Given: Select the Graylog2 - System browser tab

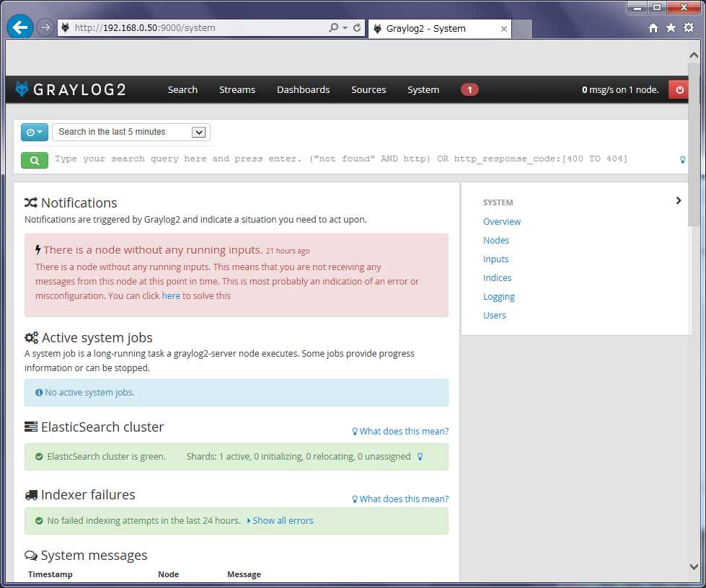Looking at the screenshot, I should click(440, 29).
